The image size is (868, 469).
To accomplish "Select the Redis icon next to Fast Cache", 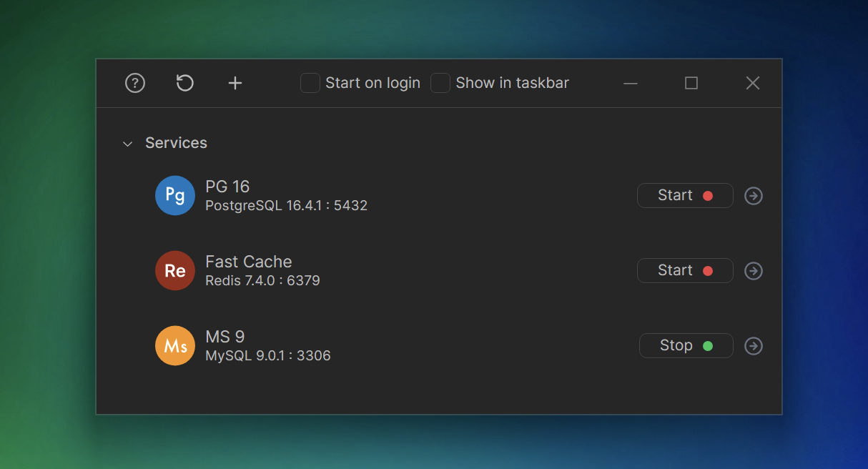I will tap(175, 270).
